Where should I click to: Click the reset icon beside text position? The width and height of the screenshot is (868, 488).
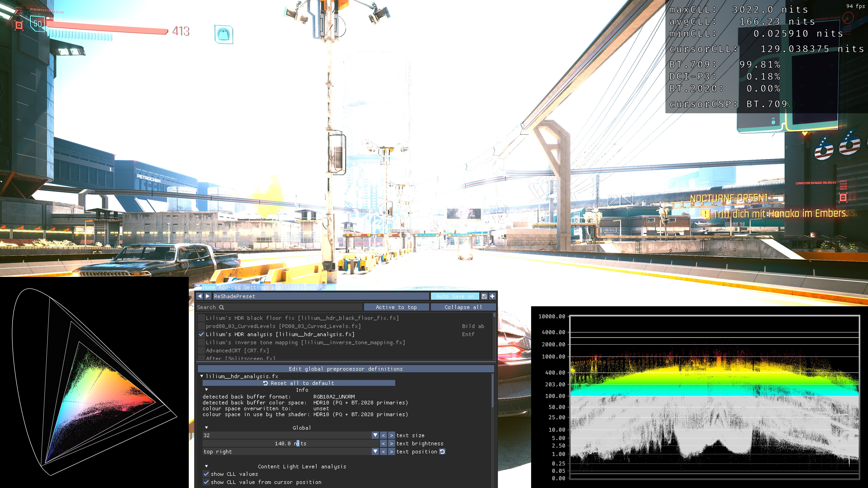442,452
